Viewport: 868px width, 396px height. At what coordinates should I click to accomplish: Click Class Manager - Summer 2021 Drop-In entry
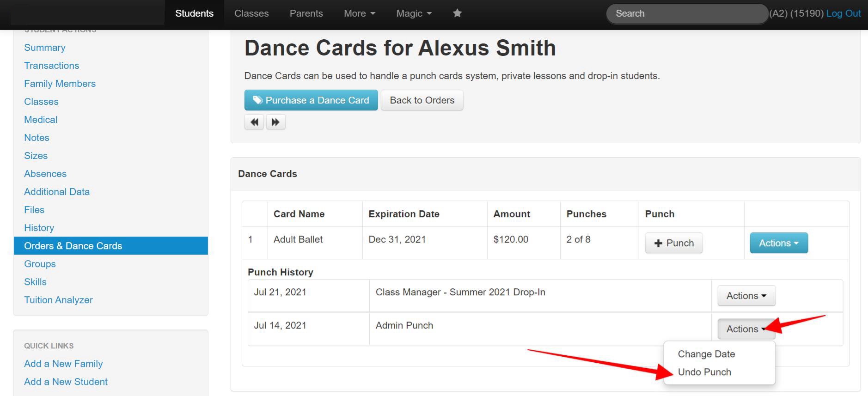pyautogui.click(x=460, y=292)
